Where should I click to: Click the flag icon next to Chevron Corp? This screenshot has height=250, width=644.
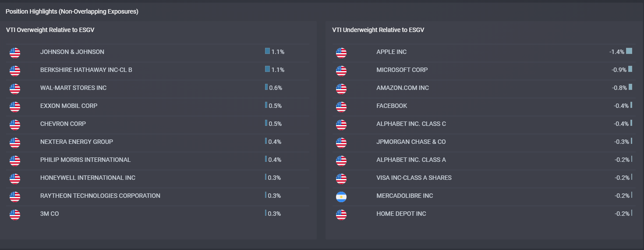tap(15, 125)
